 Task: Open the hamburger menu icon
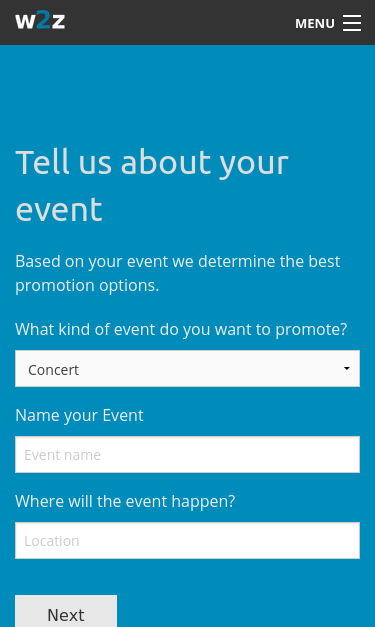click(x=352, y=23)
